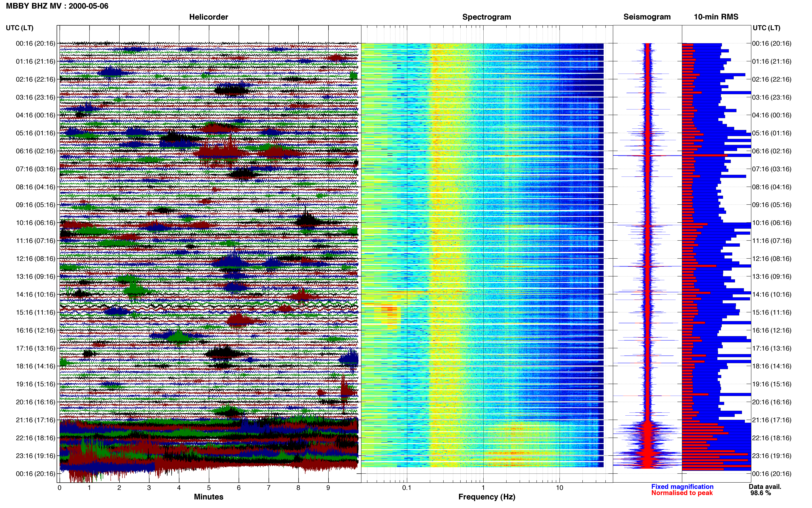Click the right time label '10:16 (06:16)'

772,223
